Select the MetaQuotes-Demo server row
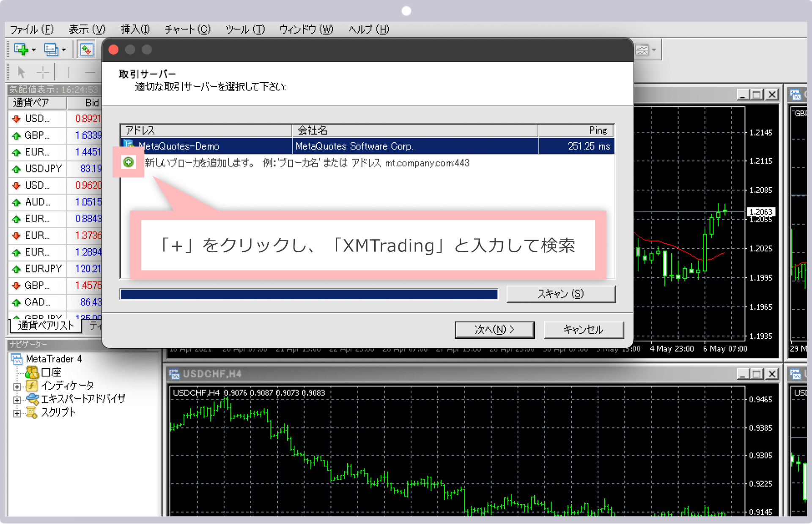Viewport: 812px width, 524px height. 367,146
